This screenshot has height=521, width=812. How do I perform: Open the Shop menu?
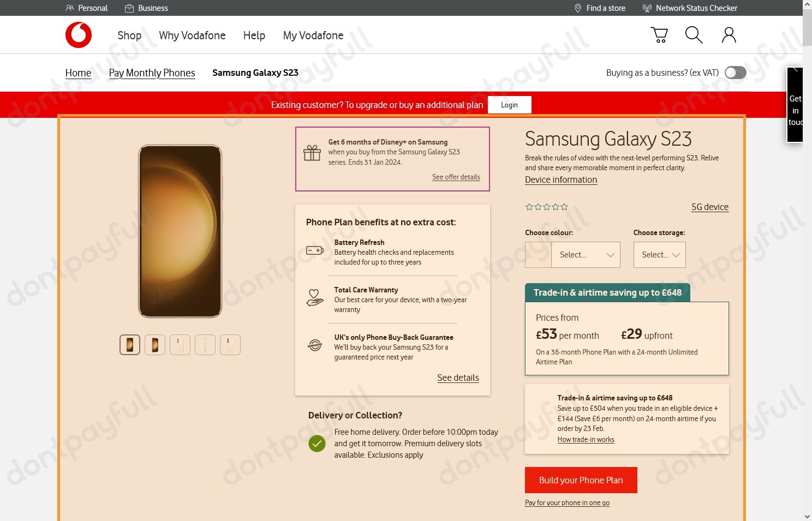coord(129,35)
